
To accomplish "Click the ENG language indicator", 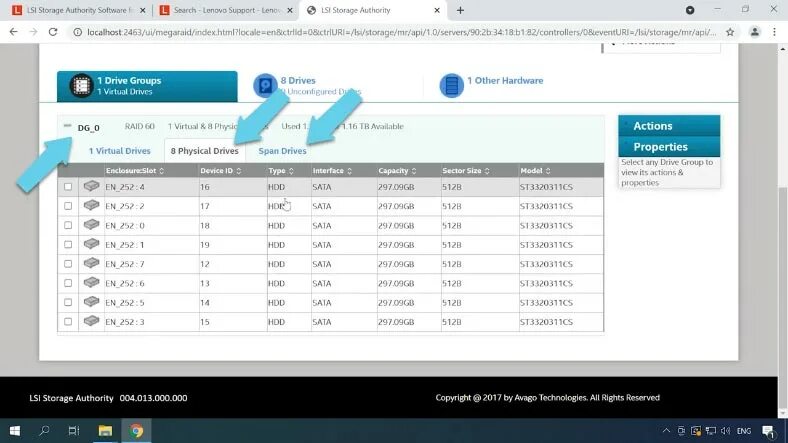I will pyautogui.click(x=744, y=431).
